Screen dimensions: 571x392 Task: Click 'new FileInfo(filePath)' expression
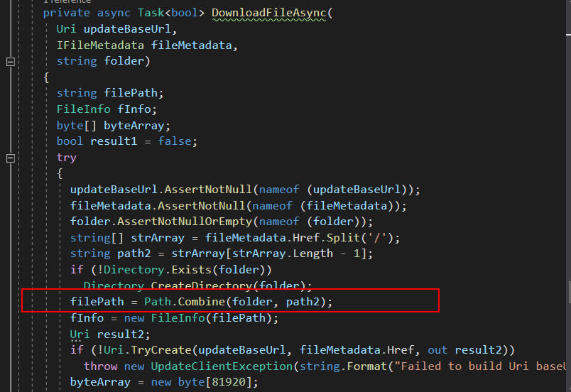coord(197,318)
